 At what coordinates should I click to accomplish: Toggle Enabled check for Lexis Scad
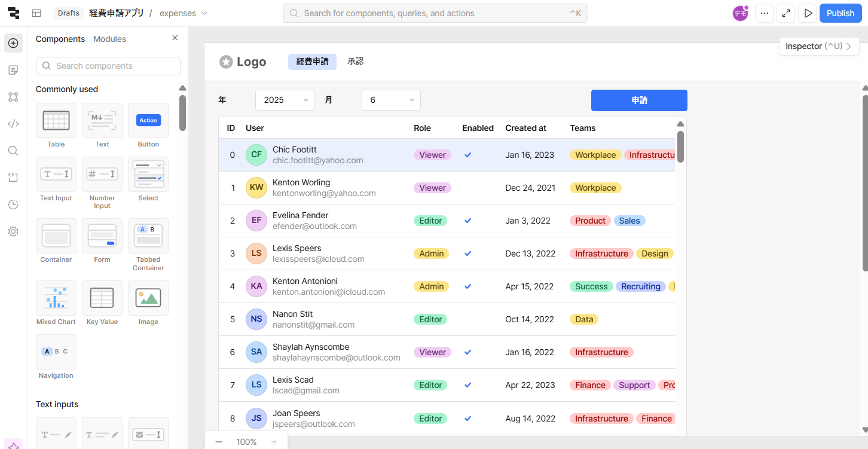[x=468, y=385]
